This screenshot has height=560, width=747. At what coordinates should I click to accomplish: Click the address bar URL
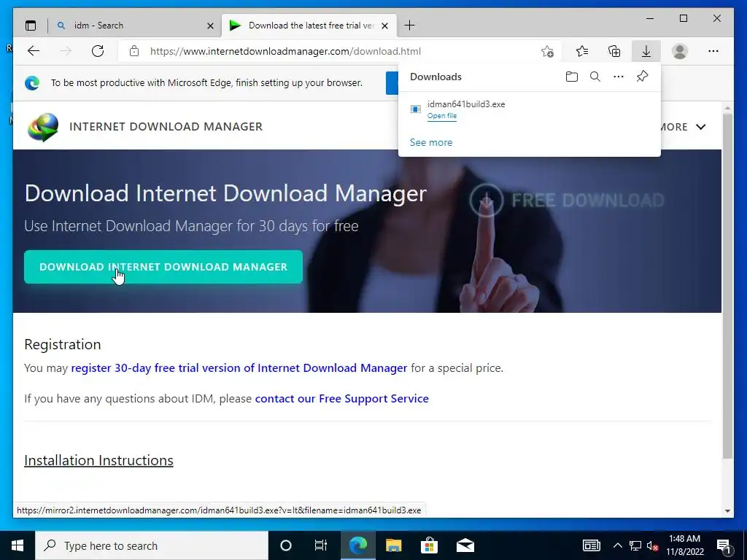285,52
